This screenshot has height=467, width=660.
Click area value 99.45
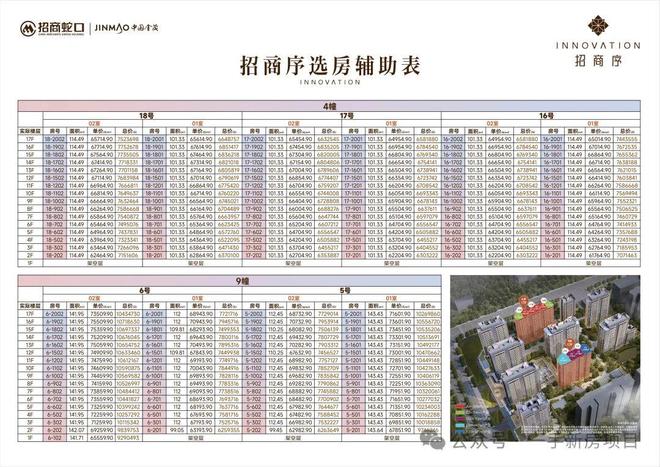pyautogui.click(x=276, y=430)
